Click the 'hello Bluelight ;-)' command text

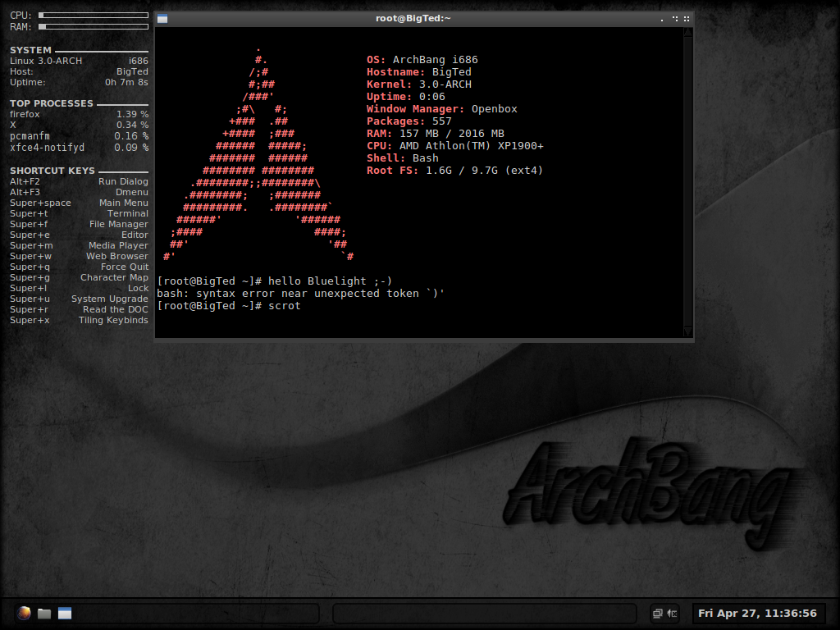[x=330, y=281]
